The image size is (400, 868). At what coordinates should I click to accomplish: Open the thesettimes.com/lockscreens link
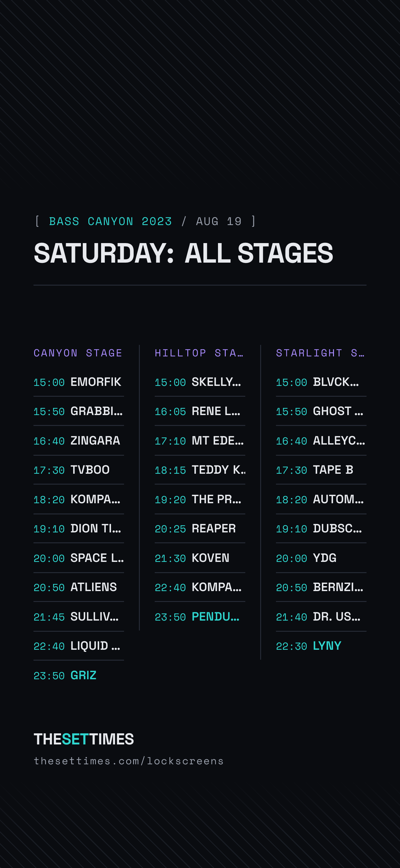(129, 761)
